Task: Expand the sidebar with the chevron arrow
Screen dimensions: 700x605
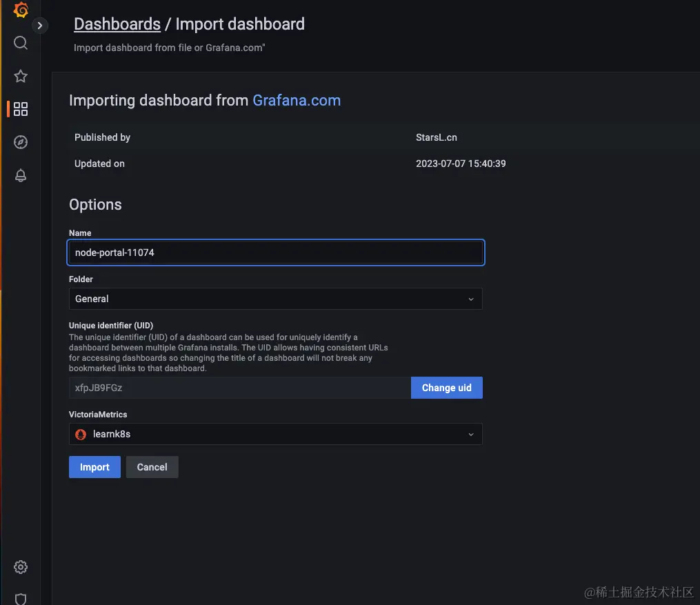Action: tap(40, 26)
